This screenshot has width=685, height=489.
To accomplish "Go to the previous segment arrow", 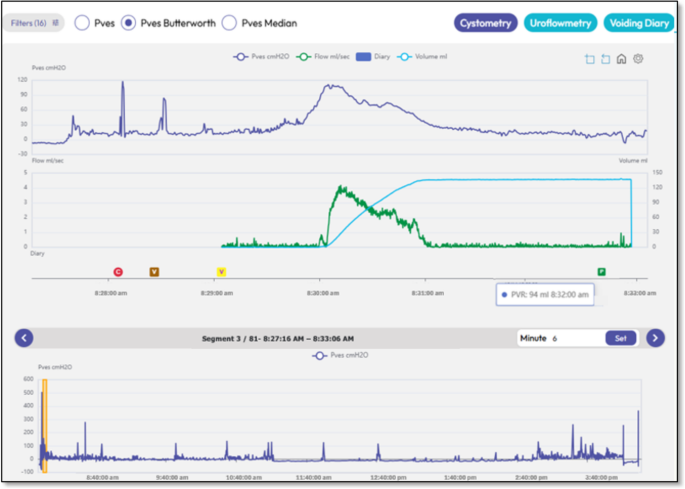I will click(x=24, y=338).
